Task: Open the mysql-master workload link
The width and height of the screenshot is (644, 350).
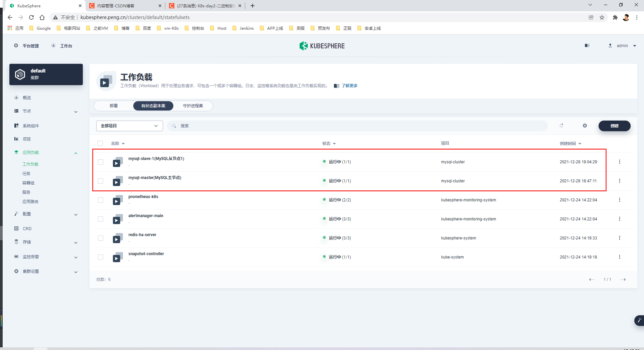Action: [155, 178]
